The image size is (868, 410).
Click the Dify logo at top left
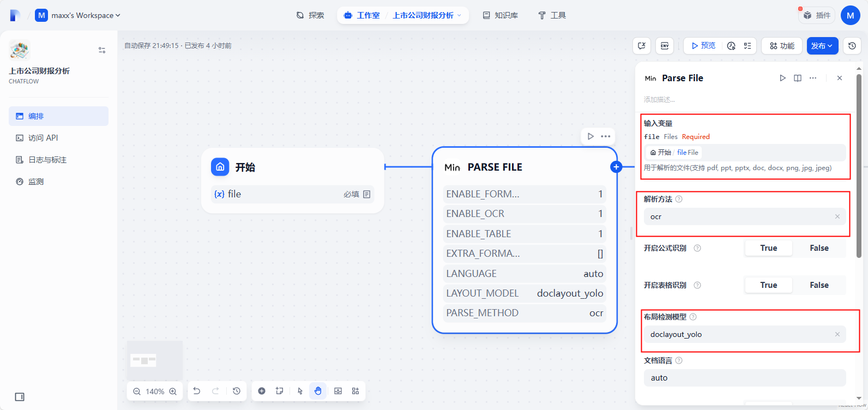point(15,15)
